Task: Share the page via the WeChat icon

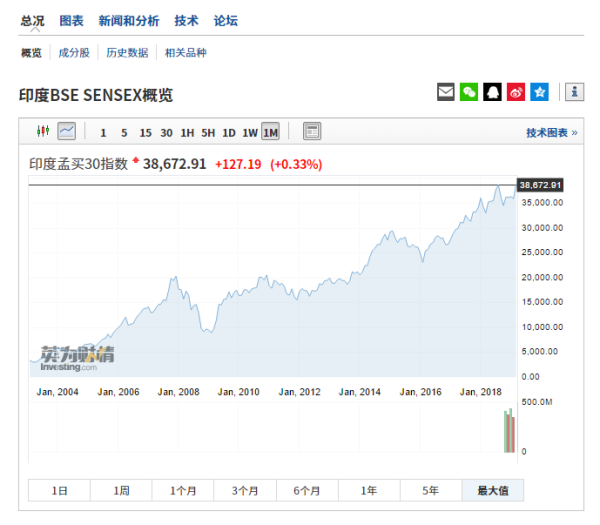Action: (469, 92)
